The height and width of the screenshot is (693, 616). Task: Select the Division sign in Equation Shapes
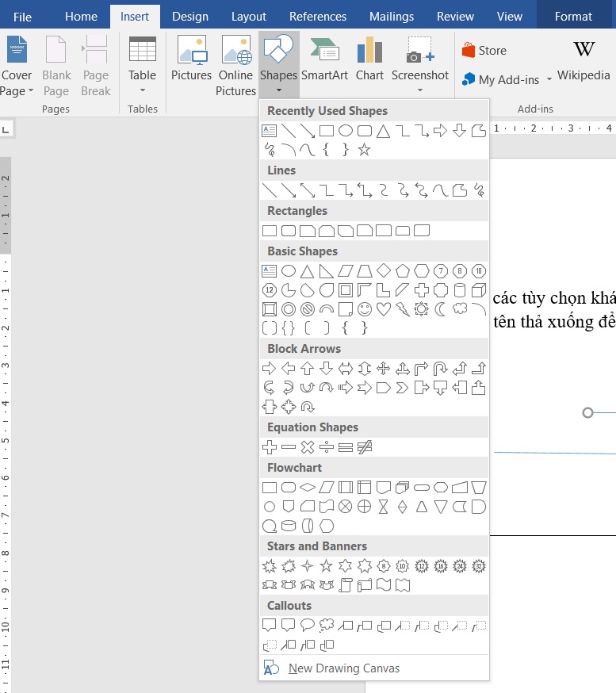pos(327,447)
